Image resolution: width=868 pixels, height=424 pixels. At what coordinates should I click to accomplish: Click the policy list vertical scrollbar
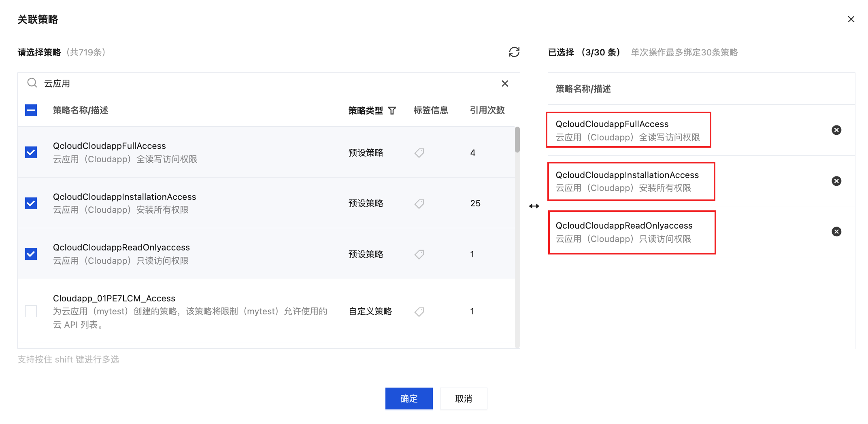[517, 140]
